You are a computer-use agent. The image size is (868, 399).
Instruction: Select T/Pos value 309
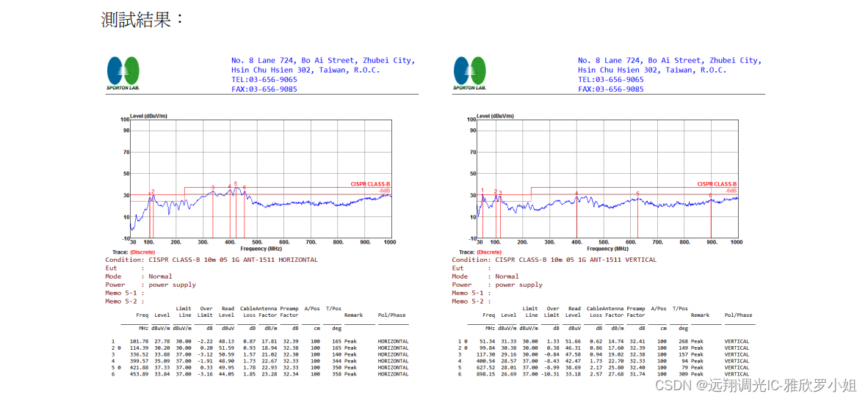684,374
